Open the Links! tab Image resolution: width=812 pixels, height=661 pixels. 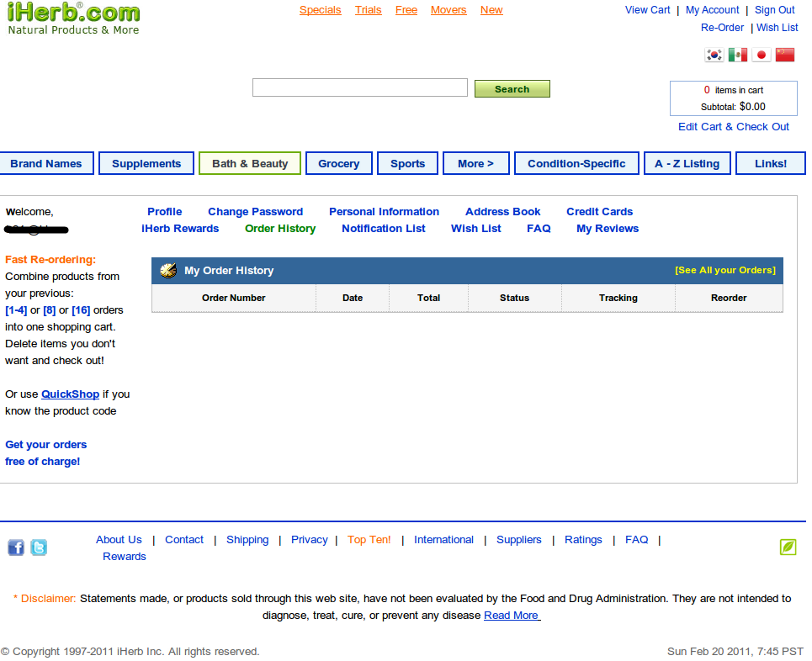(x=771, y=163)
